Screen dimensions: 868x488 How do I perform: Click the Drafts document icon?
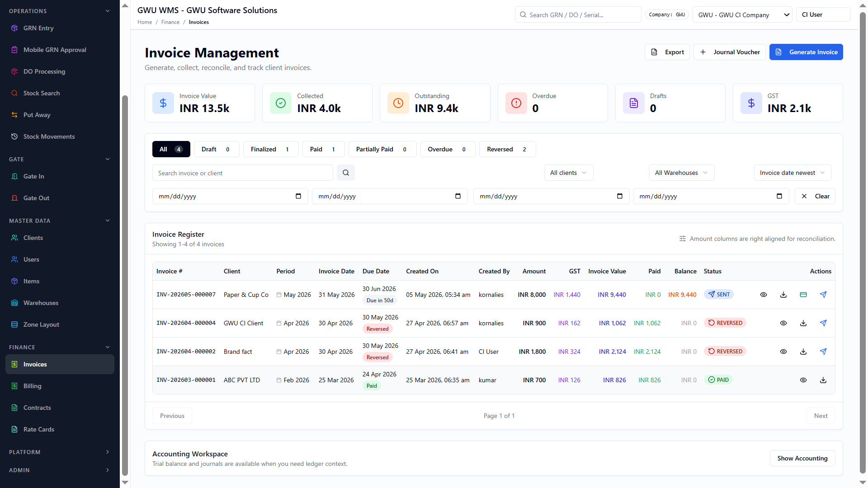coord(634,103)
